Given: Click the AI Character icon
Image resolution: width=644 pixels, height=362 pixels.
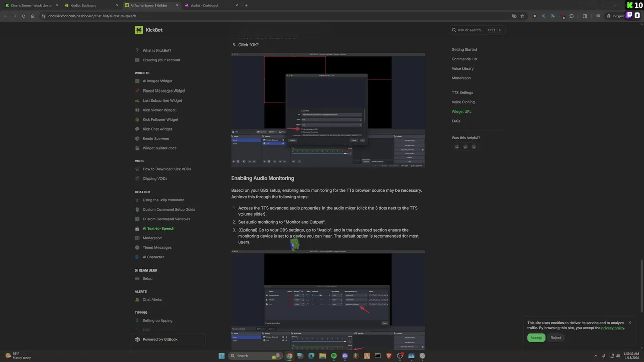Looking at the screenshot, I should 137,257.
